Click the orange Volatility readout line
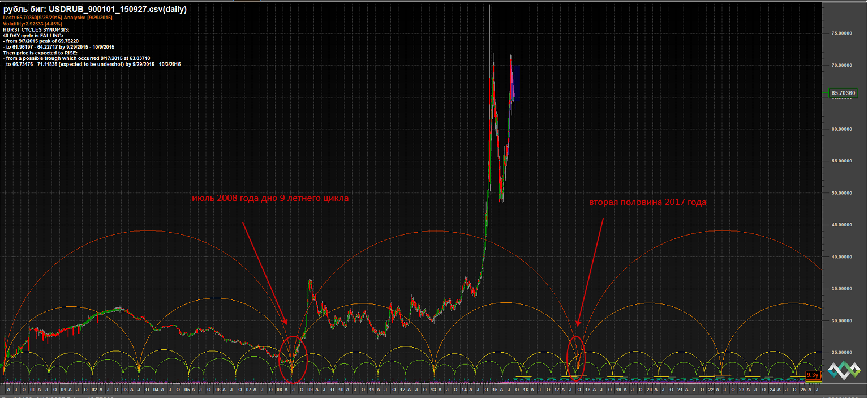 point(32,24)
